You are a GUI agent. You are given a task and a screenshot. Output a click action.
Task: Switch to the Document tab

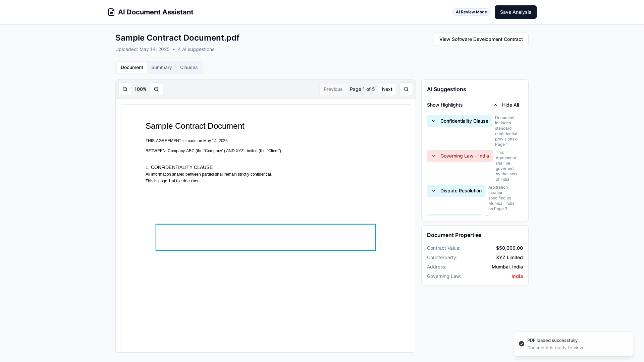point(132,67)
